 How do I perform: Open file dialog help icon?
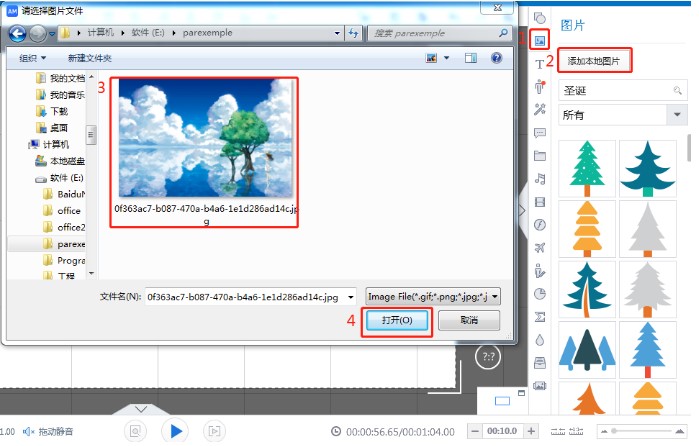(497, 58)
